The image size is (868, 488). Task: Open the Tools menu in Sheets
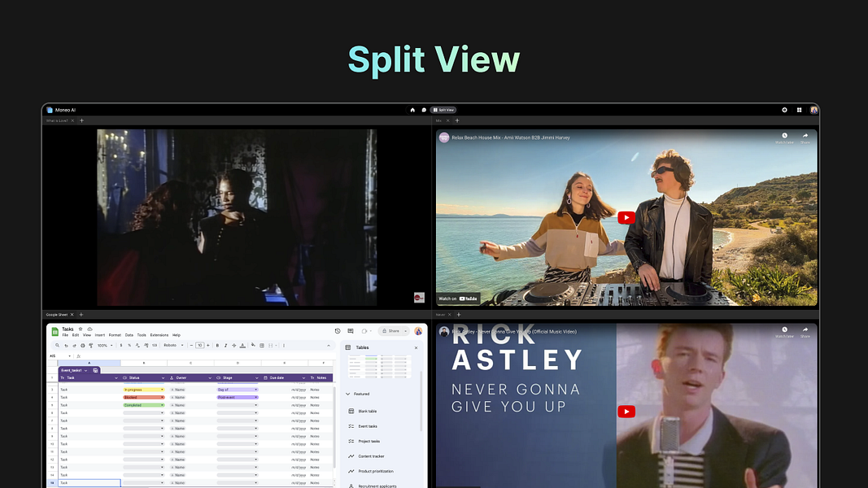pos(142,335)
